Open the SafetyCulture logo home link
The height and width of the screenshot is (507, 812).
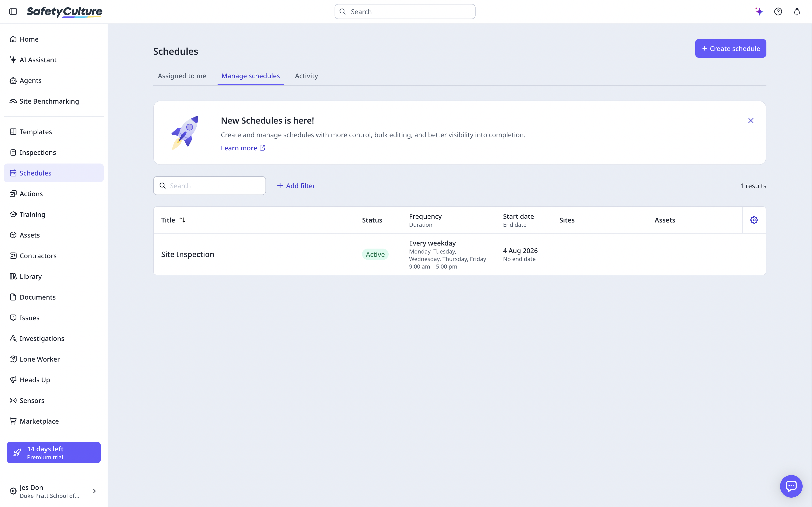coord(64,12)
